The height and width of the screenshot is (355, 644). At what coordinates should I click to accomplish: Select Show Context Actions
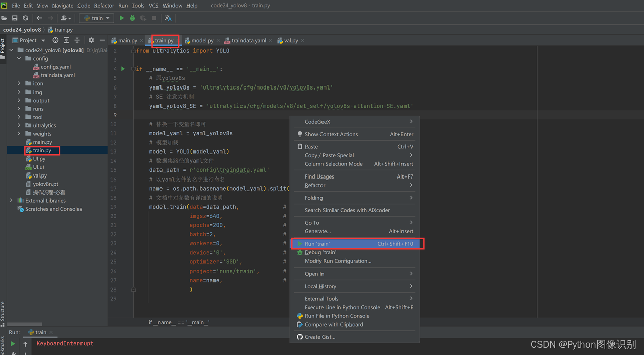click(355, 134)
